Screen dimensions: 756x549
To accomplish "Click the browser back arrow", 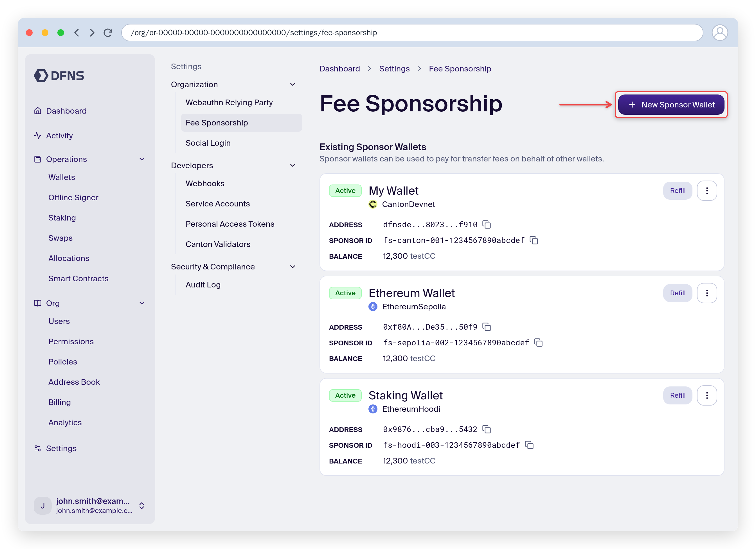I will click(x=77, y=33).
